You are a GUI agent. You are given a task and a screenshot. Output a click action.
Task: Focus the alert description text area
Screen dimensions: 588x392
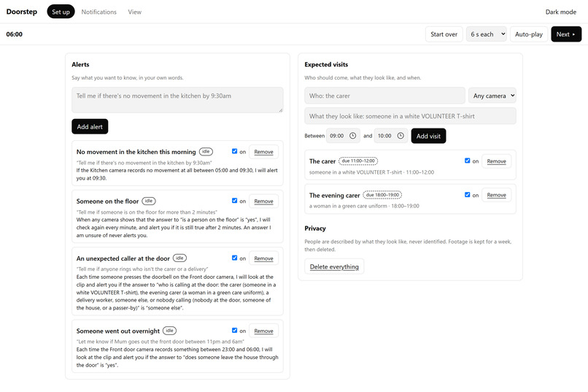coord(177,100)
